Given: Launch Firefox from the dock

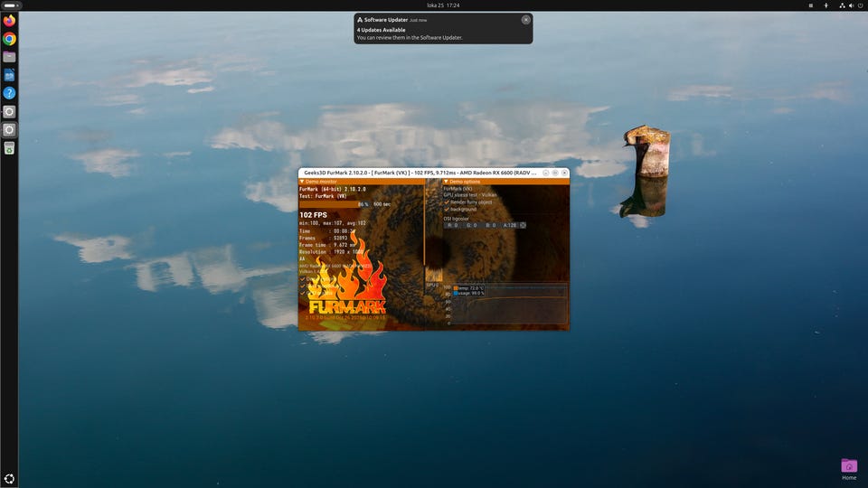Looking at the screenshot, I should pos(9,21).
